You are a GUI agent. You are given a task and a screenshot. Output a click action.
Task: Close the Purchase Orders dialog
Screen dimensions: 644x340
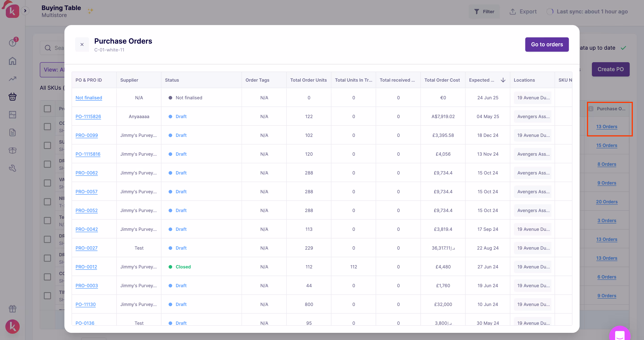[82, 45]
